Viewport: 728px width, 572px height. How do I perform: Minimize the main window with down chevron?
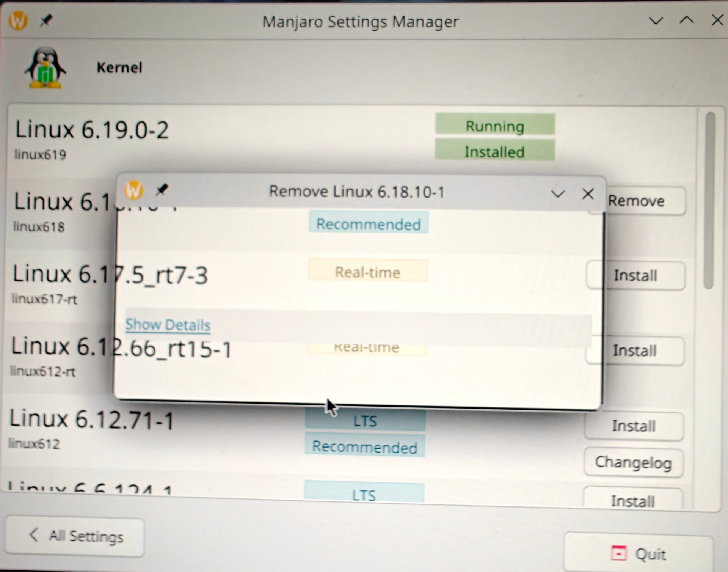pyautogui.click(x=656, y=20)
